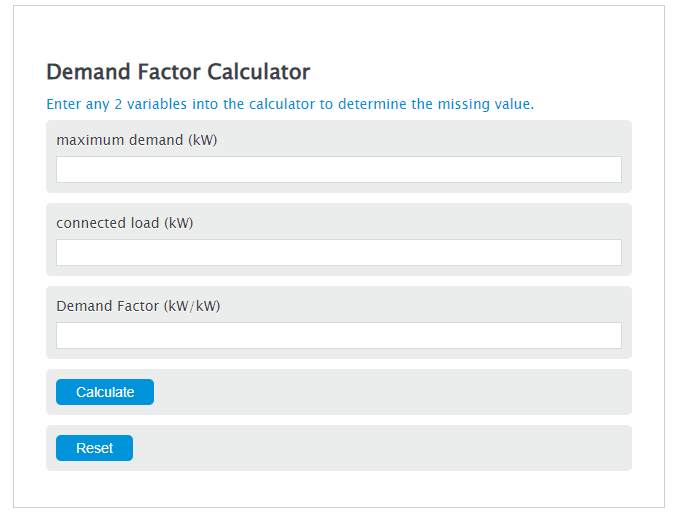Select the Demand Factor input field

338,335
